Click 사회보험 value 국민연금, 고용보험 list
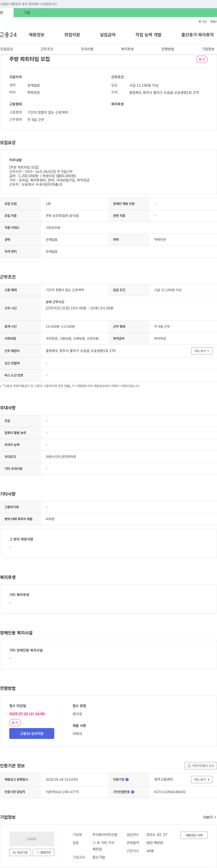Viewport: 217px width, 868px height. coord(72,338)
